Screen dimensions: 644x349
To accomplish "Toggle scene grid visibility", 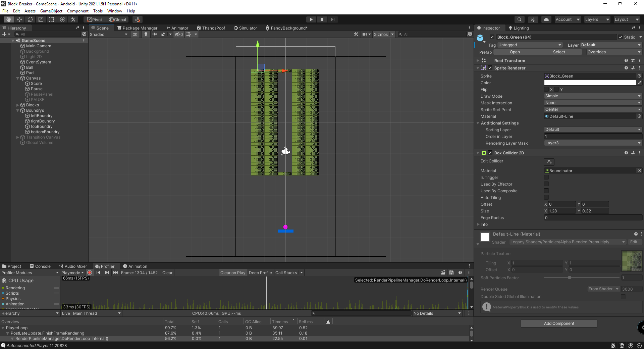I will (x=189, y=34).
